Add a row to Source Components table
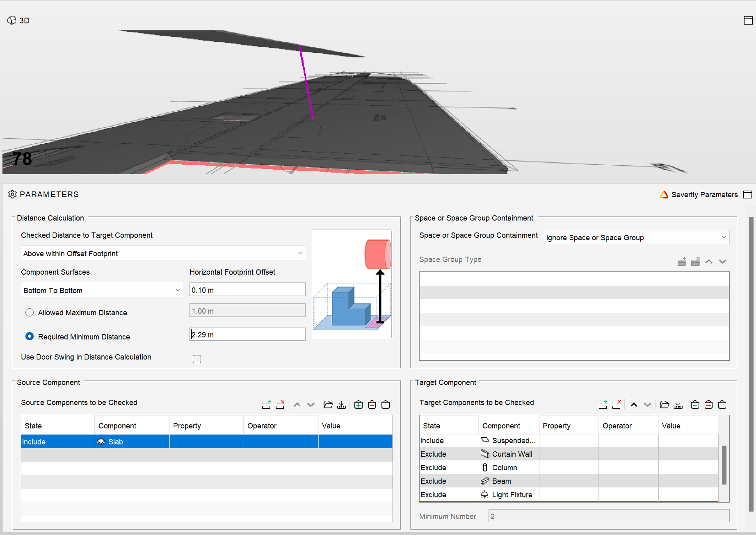This screenshot has height=535, width=756. 266,405
